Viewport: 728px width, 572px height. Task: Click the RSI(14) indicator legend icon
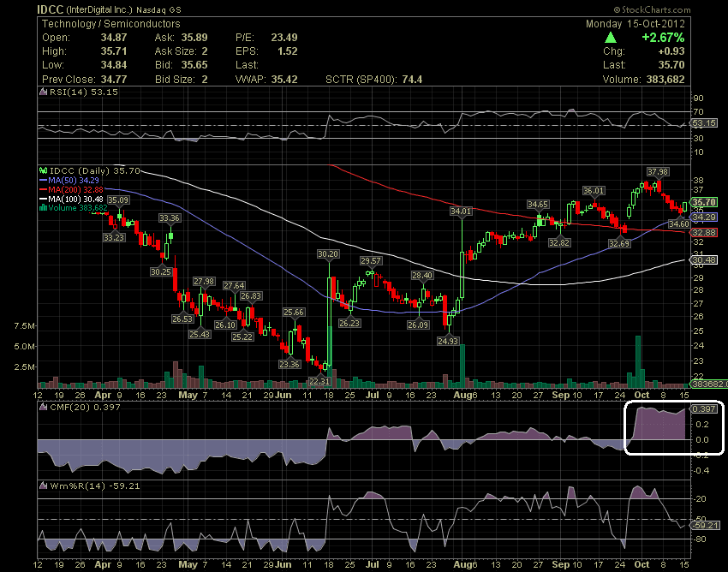pos(41,93)
